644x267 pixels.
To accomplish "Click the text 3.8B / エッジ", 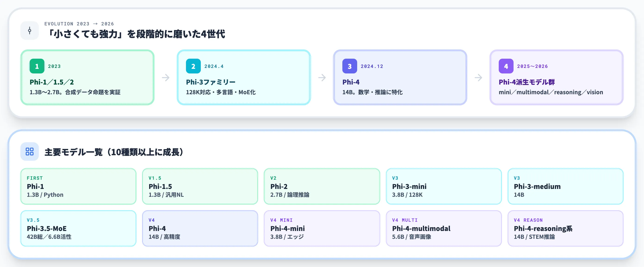I will pos(287,237).
